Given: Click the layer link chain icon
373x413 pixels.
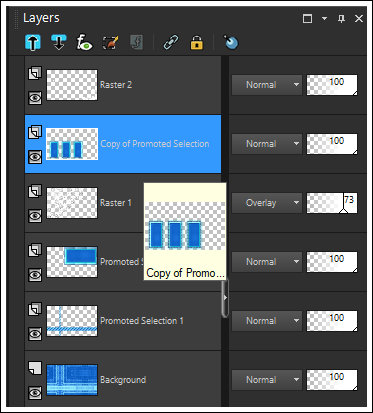Looking at the screenshot, I should tap(171, 42).
